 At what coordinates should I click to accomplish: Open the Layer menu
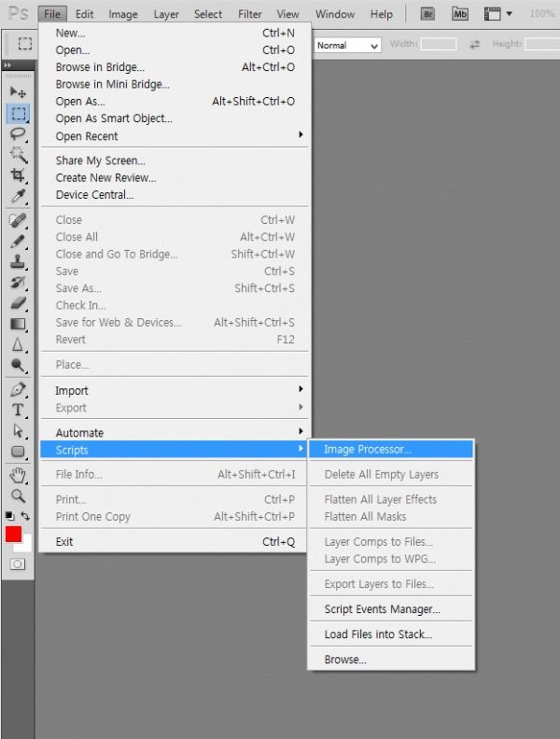[166, 14]
